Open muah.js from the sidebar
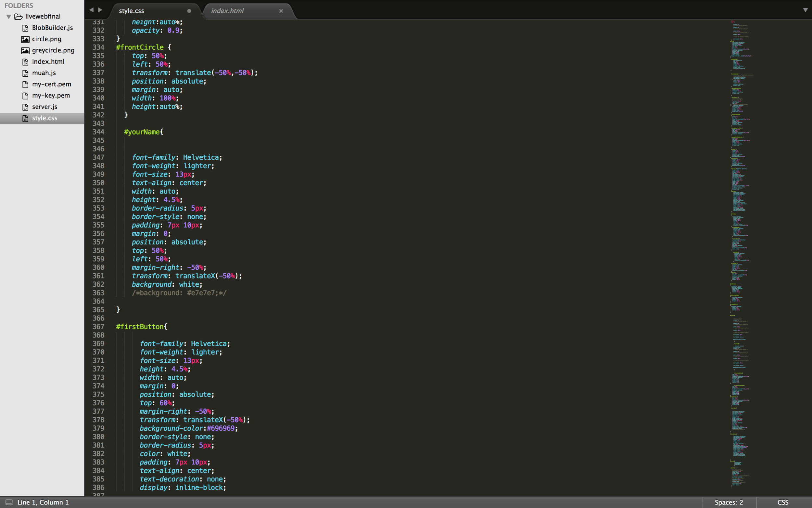 [44, 73]
